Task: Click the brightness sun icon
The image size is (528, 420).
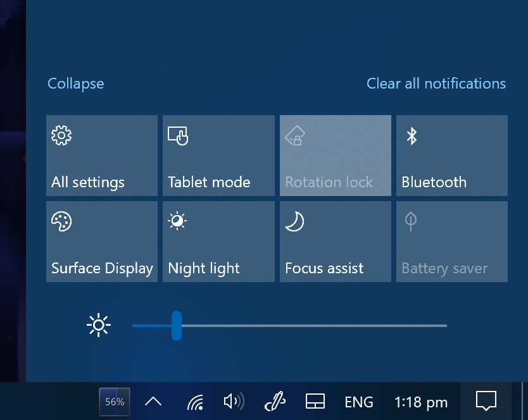Action: pos(98,326)
